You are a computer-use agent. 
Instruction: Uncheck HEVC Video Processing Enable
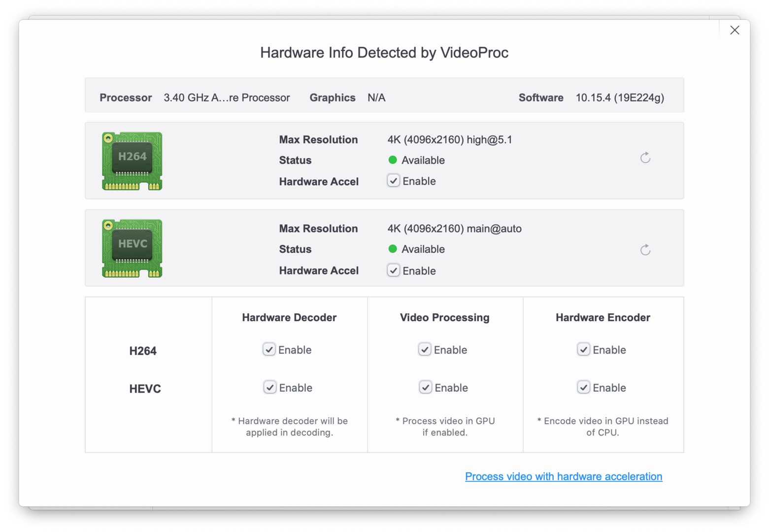pyautogui.click(x=425, y=387)
